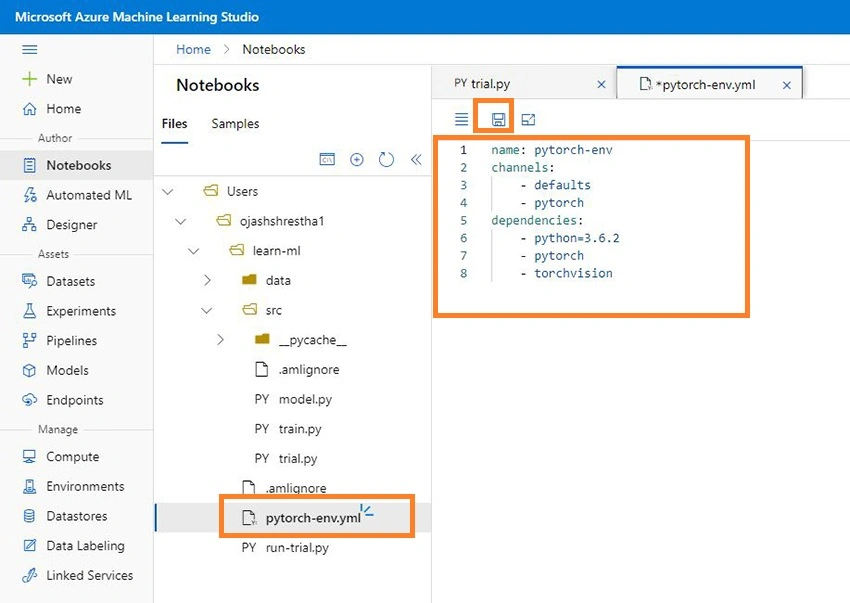Add new file with plus circle icon
The height and width of the screenshot is (603, 850).
coord(357,159)
